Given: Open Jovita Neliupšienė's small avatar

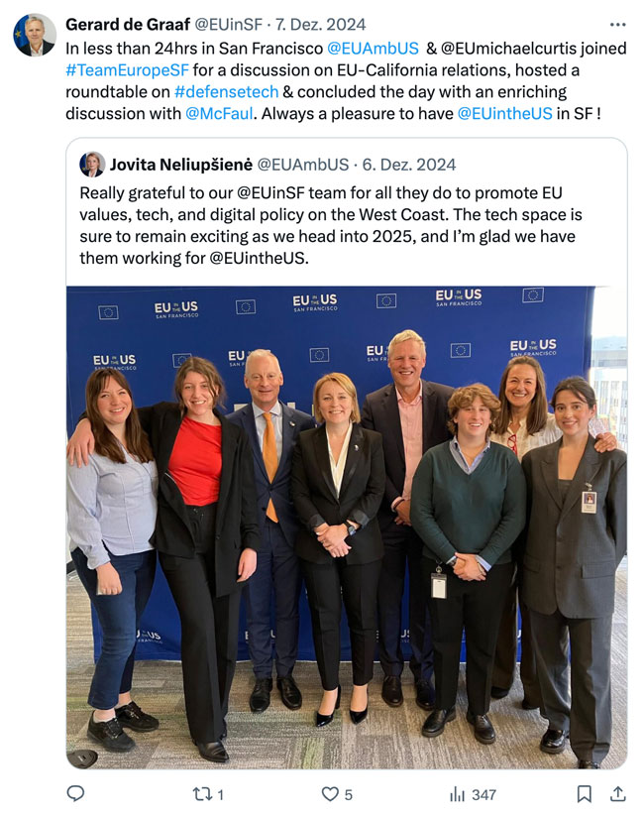Looking at the screenshot, I should coord(92,165).
